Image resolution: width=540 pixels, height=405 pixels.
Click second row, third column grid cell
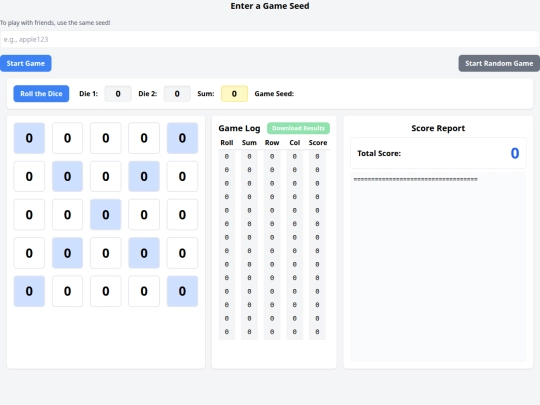click(106, 176)
